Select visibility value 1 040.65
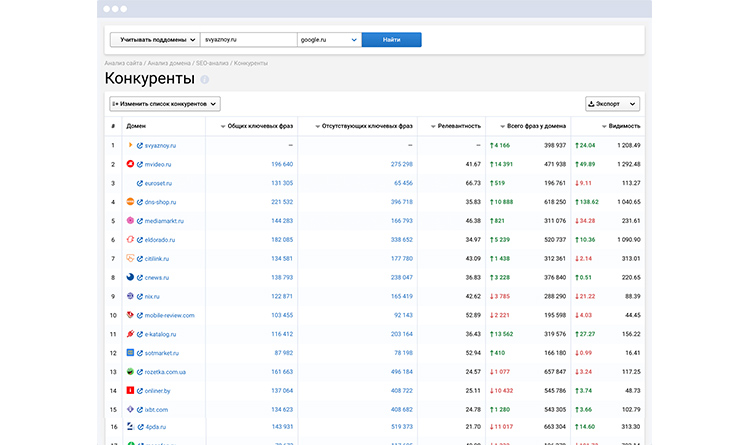The image size is (750, 445). [x=629, y=202]
